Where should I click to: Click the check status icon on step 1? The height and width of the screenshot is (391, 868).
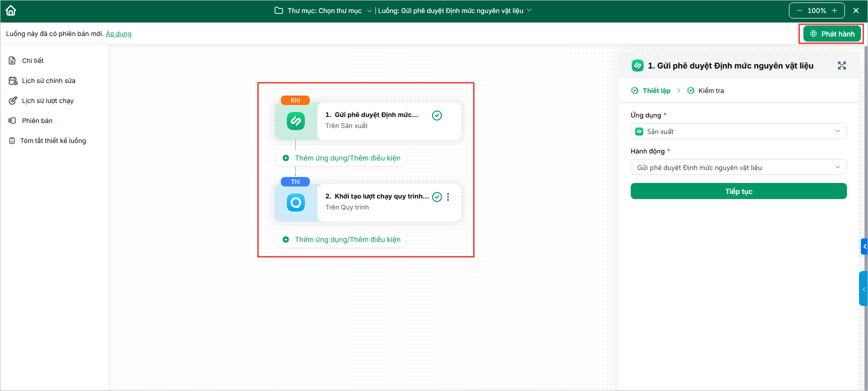pos(437,115)
